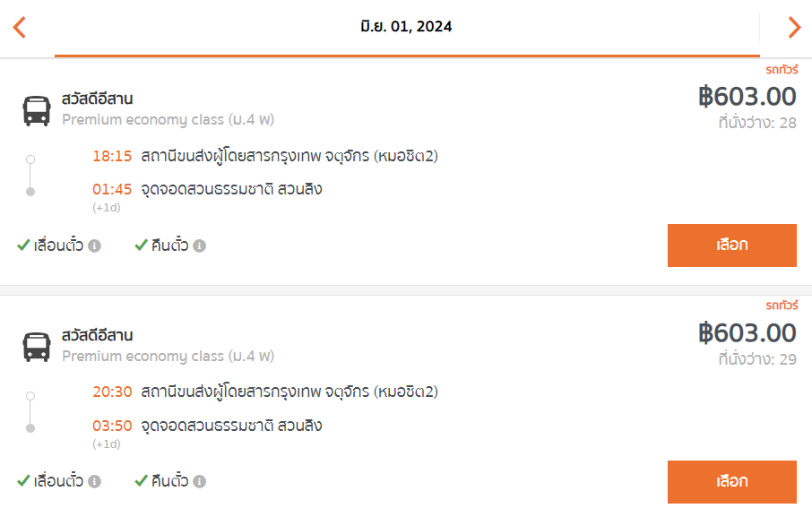The height and width of the screenshot is (517, 812).
Task: Click info icon next to คืนตั๋ว on 18:15 trip
Action: click(199, 246)
